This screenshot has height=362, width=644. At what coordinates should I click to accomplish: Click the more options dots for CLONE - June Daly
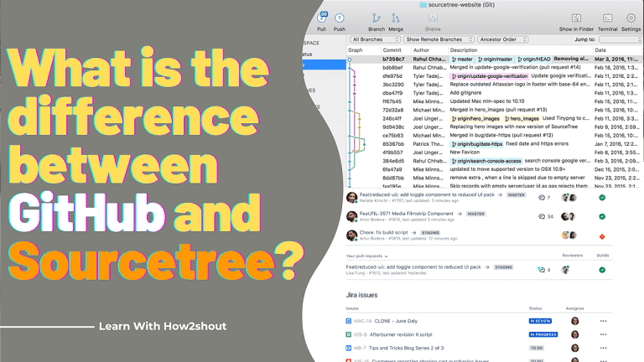tap(604, 321)
